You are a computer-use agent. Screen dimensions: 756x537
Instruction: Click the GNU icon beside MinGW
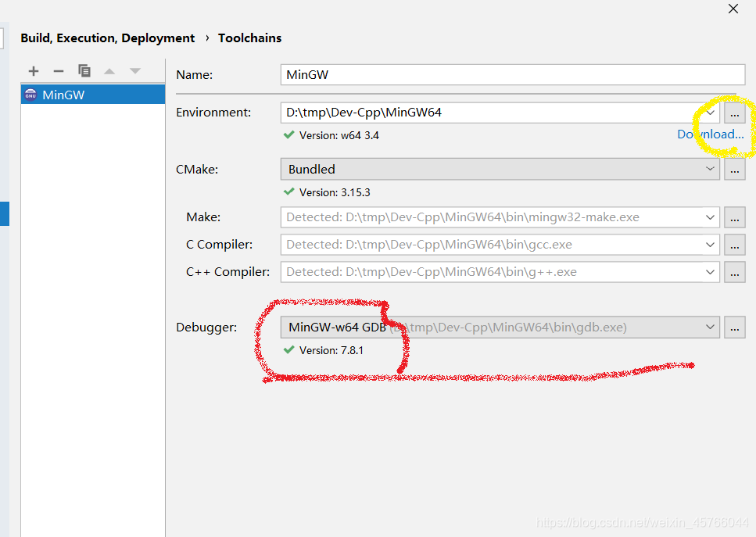coord(30,95)
